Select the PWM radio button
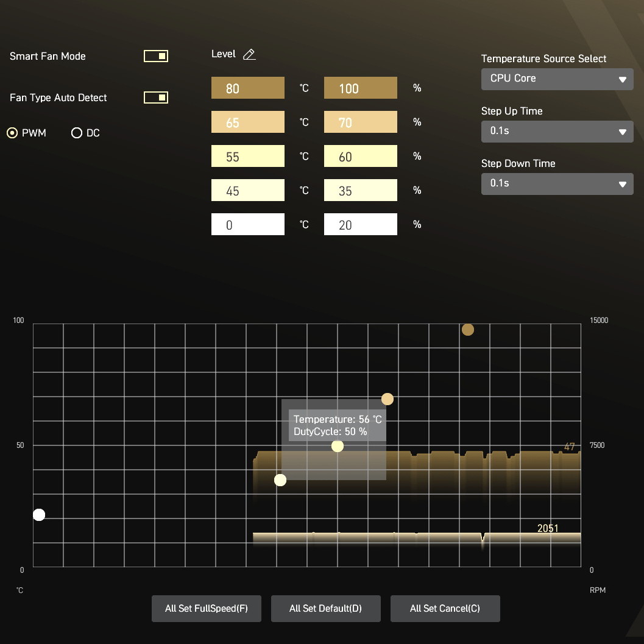The width and height of the screenshot is (644, 644). tap(12, 133)
